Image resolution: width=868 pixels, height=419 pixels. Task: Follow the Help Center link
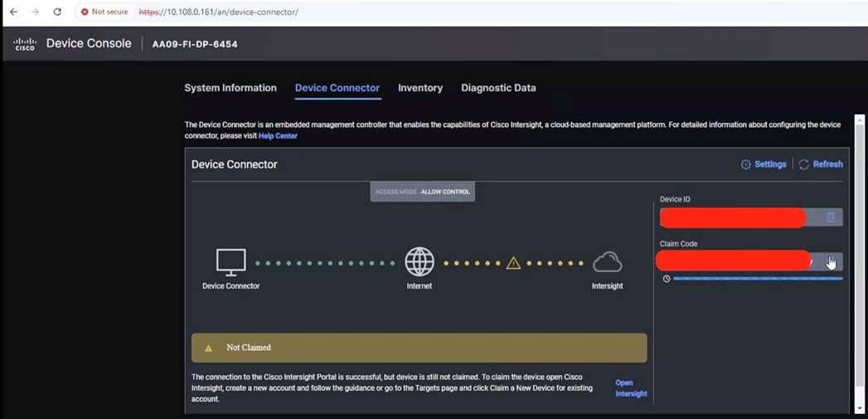click(x=278, y=136)
